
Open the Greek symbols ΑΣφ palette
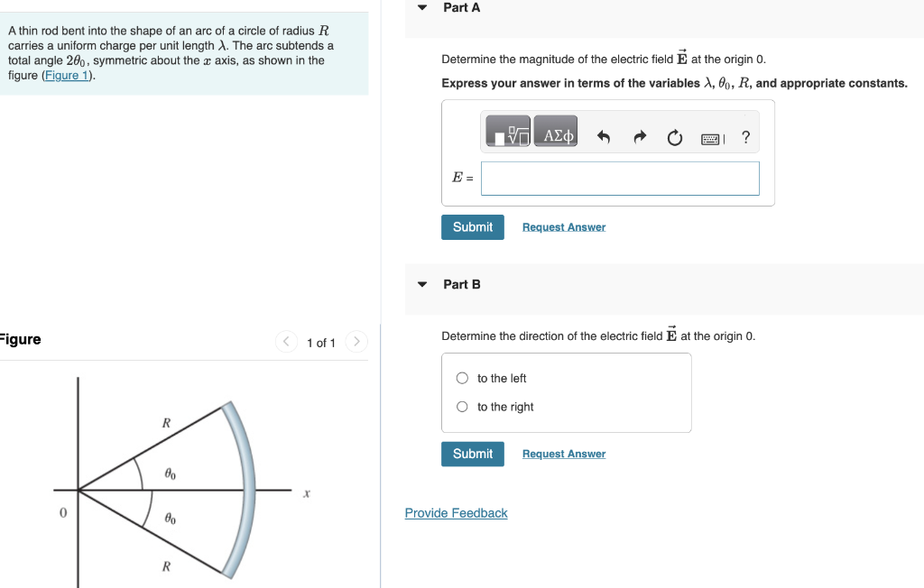click(x=555, y=130)
